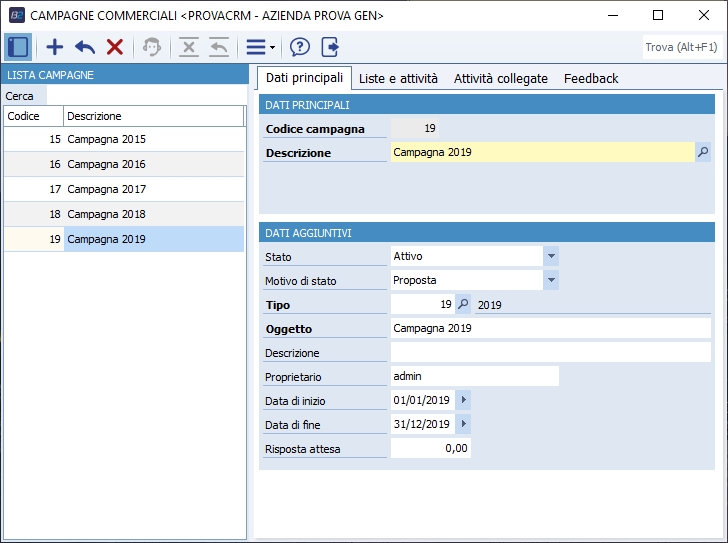
Task: Click the headset support icon
Action: pos(151,47)
